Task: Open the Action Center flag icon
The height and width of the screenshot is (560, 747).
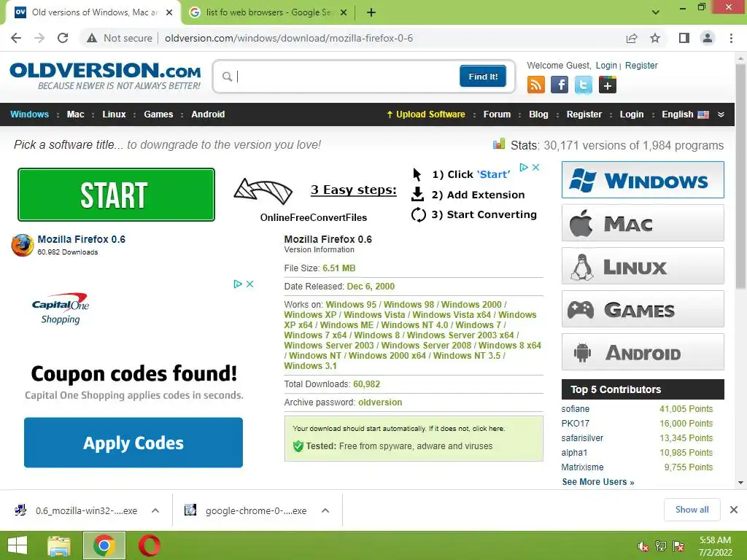Action: [x=678, y=546]
